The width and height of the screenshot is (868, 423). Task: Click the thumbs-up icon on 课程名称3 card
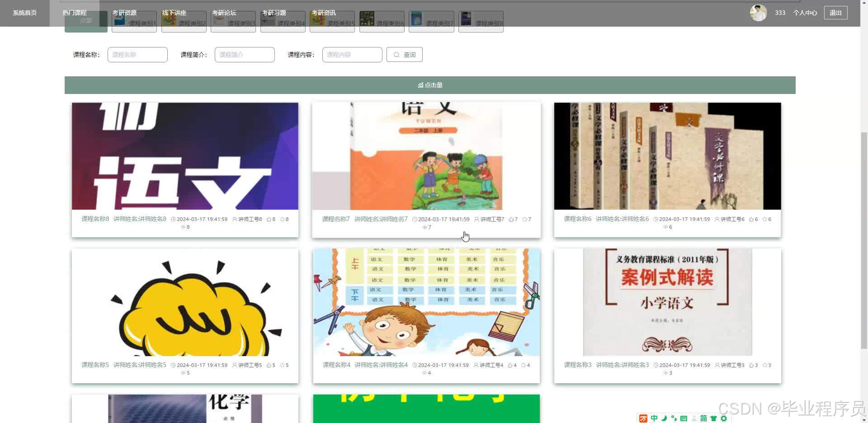click(x=751, y=365)
